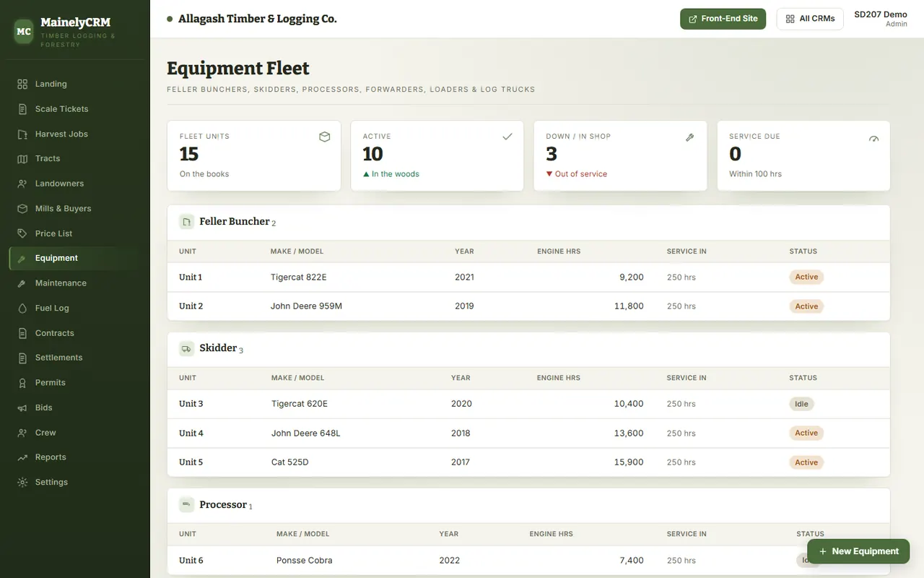
Task: Click engine hours value 11,800
Action: pos(629,306)
